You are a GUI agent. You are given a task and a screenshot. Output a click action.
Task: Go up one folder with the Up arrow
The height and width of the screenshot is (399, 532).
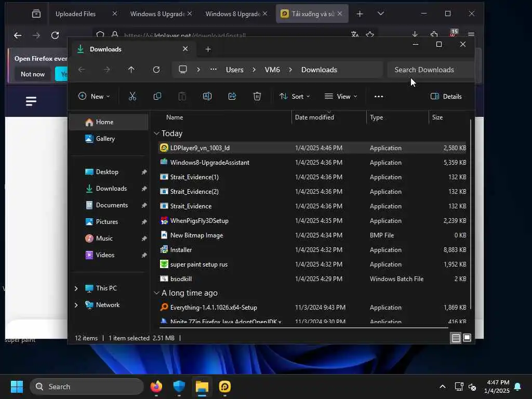click(131, 70)
